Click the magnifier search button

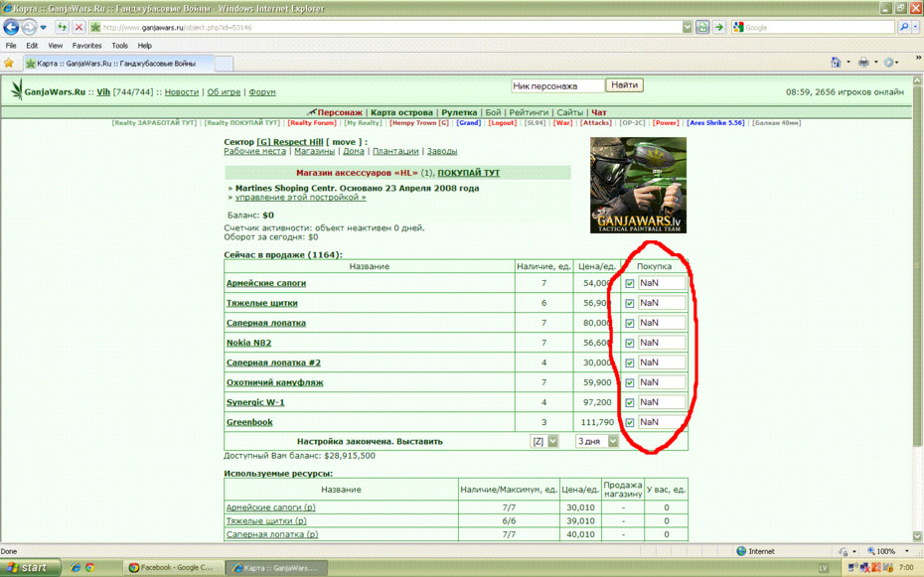click(x=903, y=27)
